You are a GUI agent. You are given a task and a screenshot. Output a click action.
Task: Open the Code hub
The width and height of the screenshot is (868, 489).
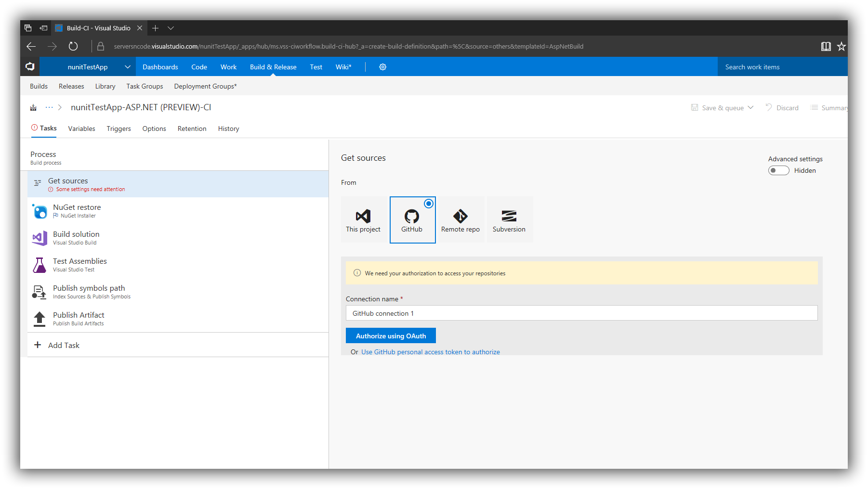pyautogui.click(x=199, y=67)
